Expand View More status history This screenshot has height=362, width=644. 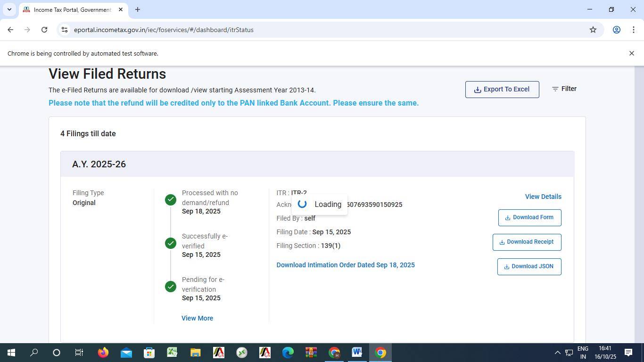tap(197, 318)
